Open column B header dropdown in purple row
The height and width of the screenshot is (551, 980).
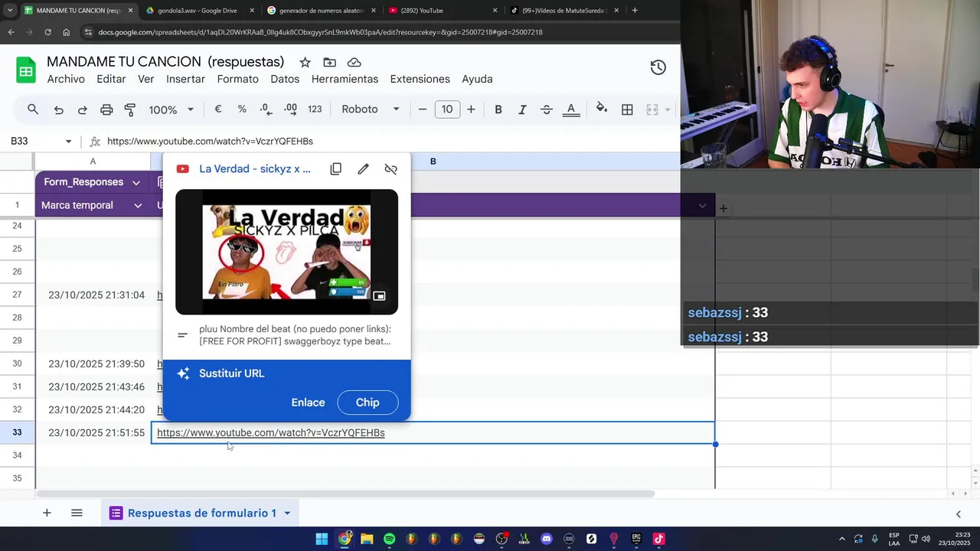702,205
